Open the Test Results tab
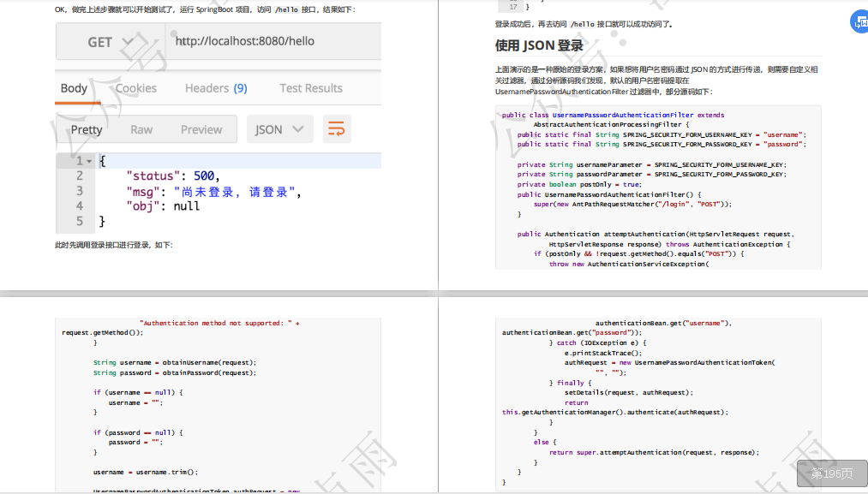 pyautogui.click(x=311, y=88)
